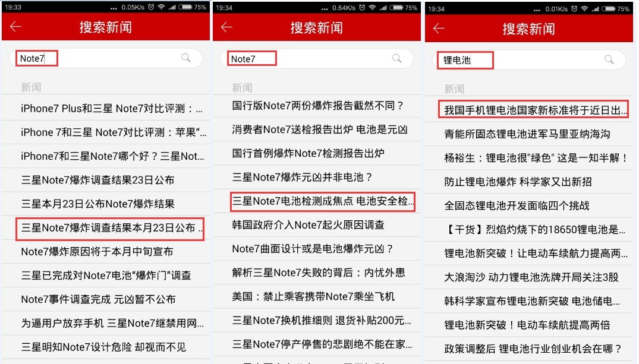Screen dimensions: 639x364
Task: Focus 锂电池 search field in right screen
Action: tap(529, 60)
